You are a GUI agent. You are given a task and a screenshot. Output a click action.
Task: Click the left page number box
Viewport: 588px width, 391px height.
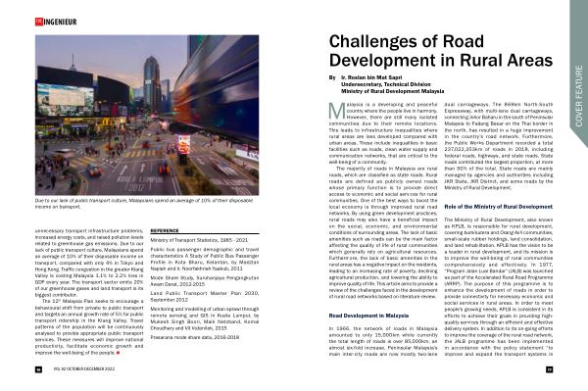pos(38,369)
